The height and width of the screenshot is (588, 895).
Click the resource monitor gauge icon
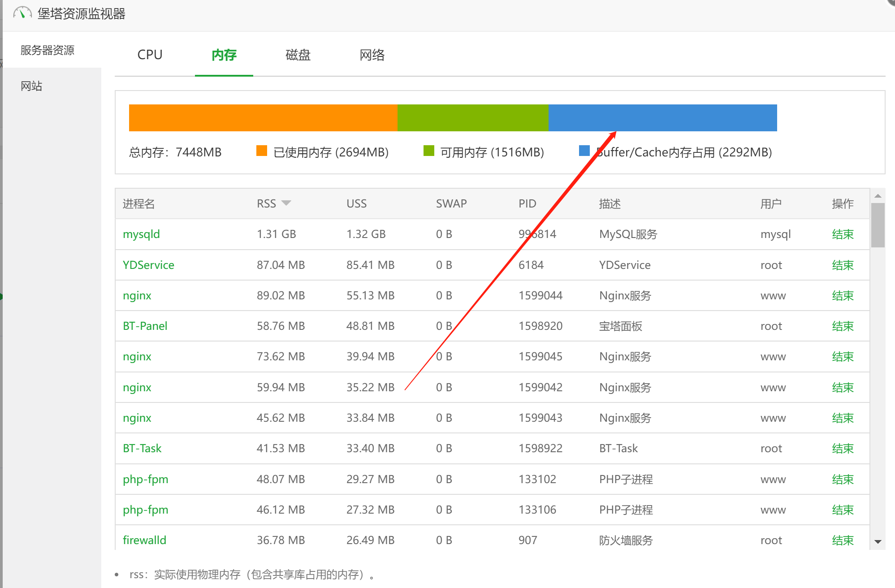[22, 13]
